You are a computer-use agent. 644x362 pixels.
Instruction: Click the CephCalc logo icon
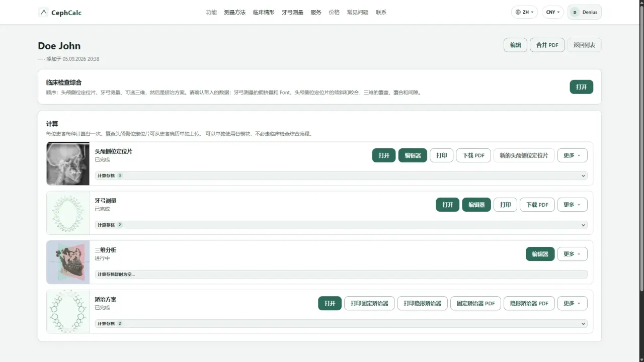[43, 12]
